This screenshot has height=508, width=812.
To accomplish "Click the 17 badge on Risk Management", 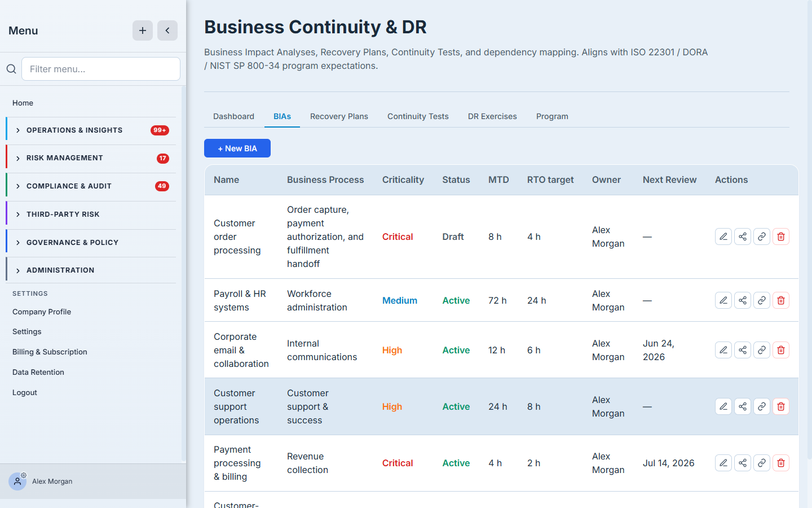I will pyautogui.click(x=162, y=159).
